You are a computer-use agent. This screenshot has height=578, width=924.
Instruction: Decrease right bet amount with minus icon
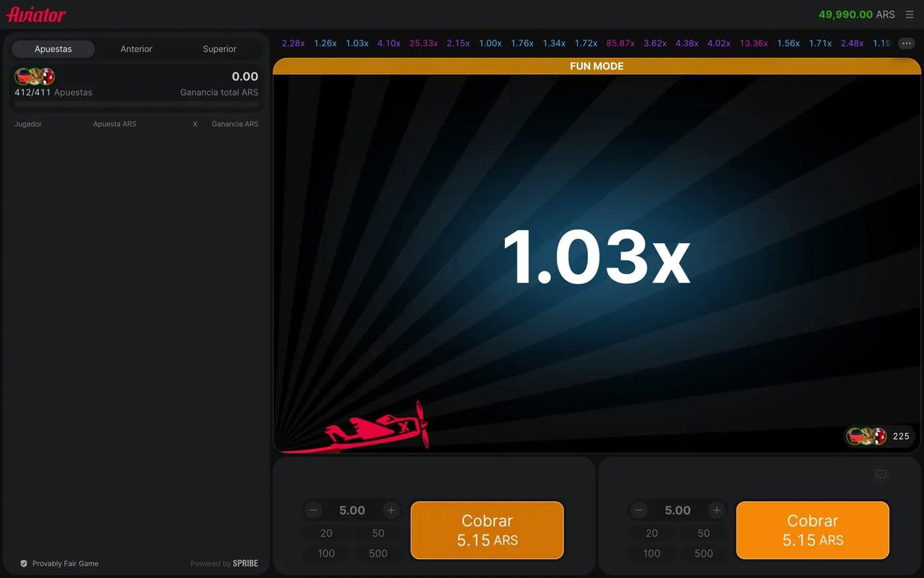point(639,510)
